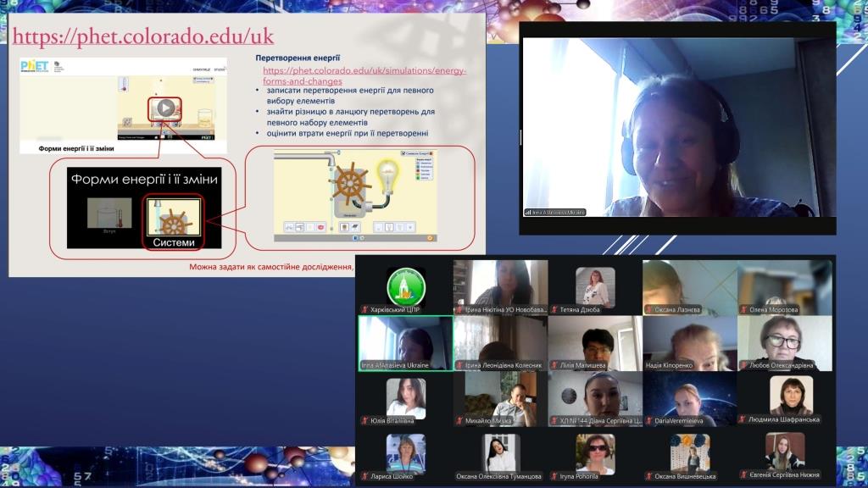Click the light bulb in the simulation
Image resolution: width=868 pixels, height=488 pixels.
click(388, 175)
